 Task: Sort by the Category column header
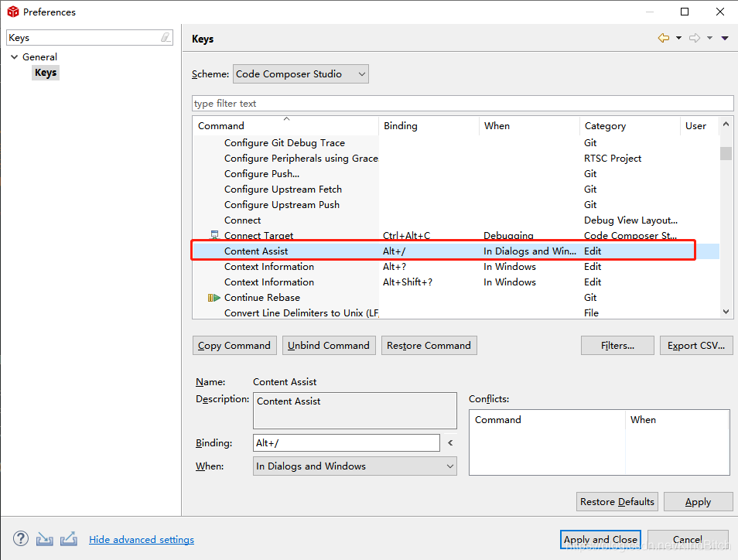pyautogui.click(x=630, y=125)
